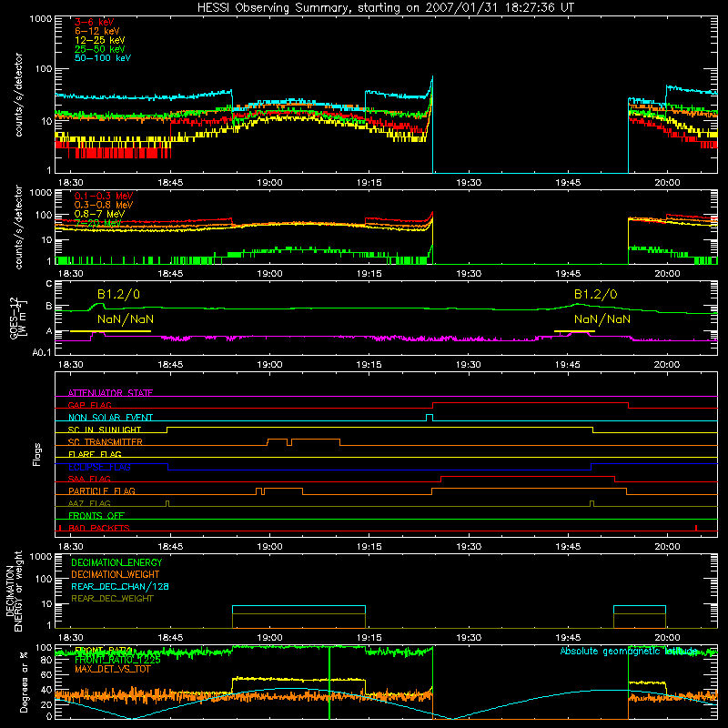Click the FLARE_FLAG label

95,454
